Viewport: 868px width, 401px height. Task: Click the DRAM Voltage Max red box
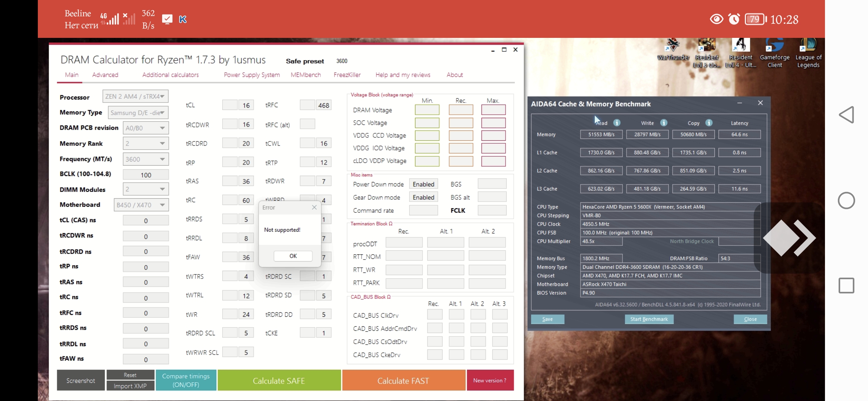[493, 110]
